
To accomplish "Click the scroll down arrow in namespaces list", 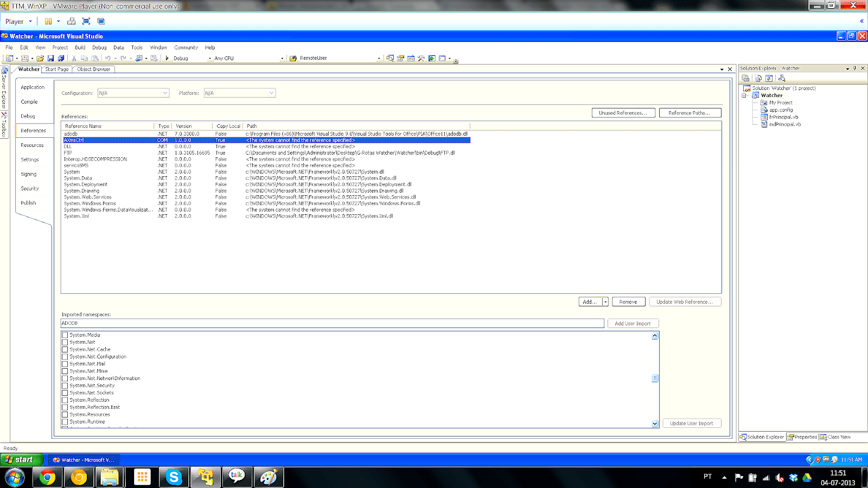I will coord(655,423).
